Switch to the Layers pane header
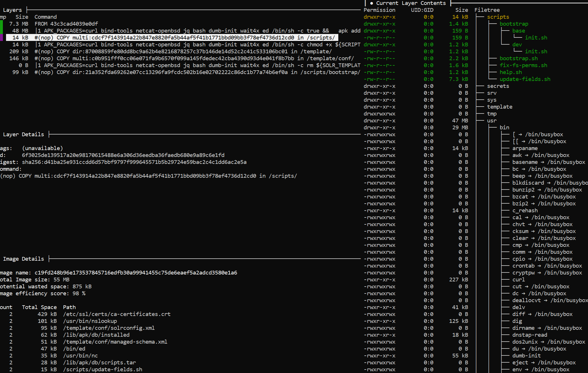The height and width of the screenshot is (373, 588). (12, 10)
